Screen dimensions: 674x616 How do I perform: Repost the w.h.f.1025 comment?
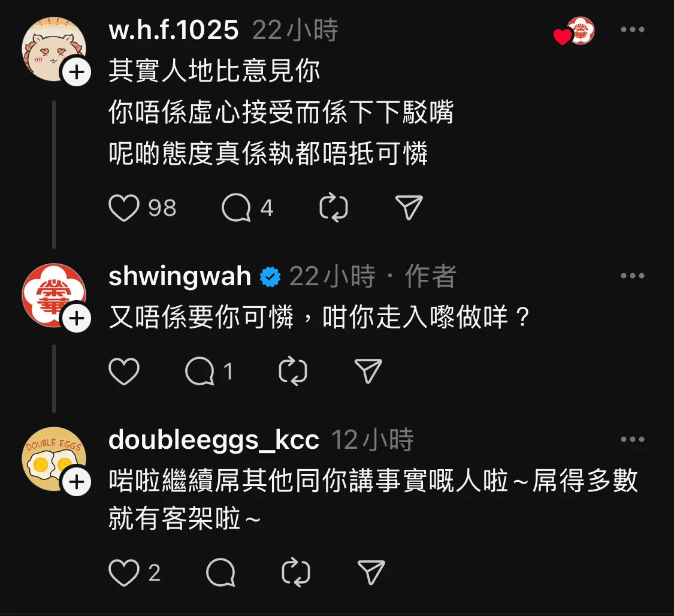tap(334, 207)
